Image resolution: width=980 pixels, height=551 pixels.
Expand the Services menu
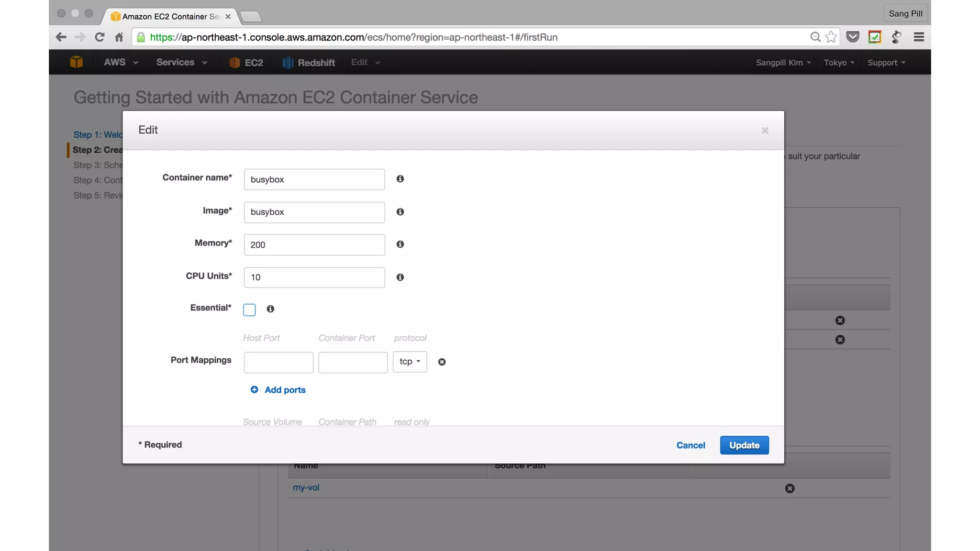181,63
